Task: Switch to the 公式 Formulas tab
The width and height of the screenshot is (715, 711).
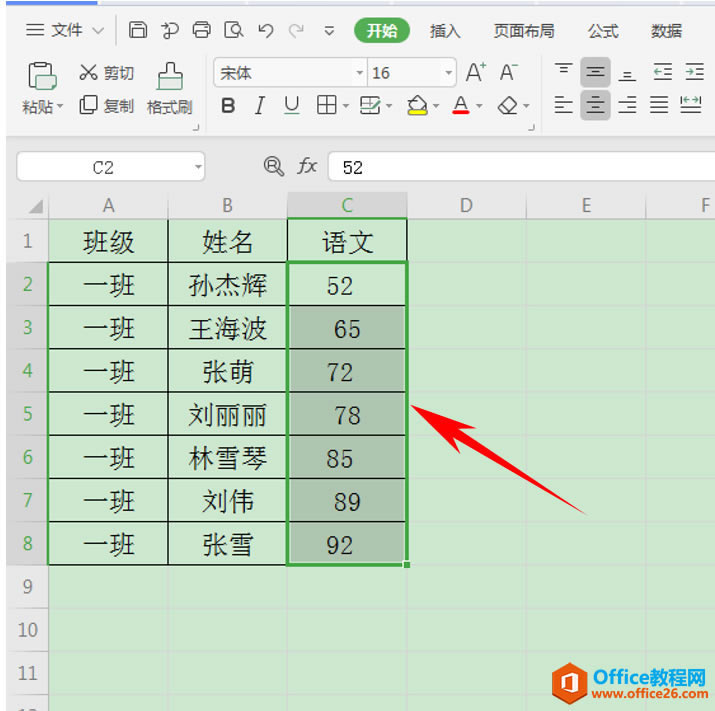Action: coord(603,31)
